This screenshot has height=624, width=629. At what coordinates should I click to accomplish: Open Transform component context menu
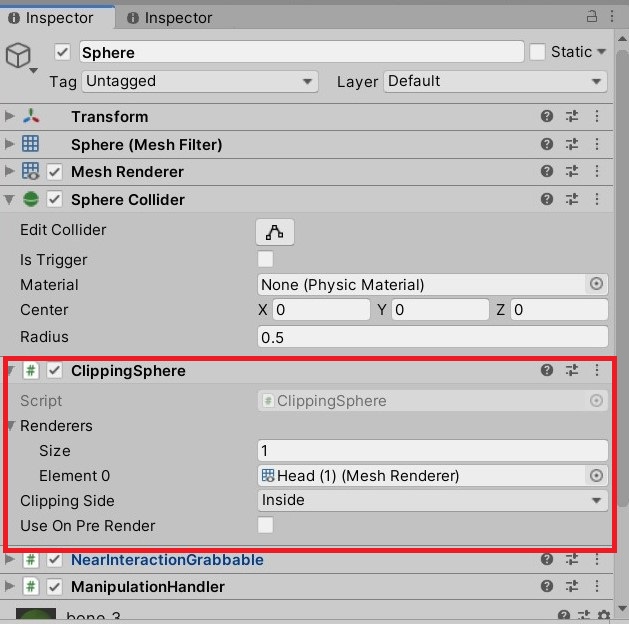point(597,116)
